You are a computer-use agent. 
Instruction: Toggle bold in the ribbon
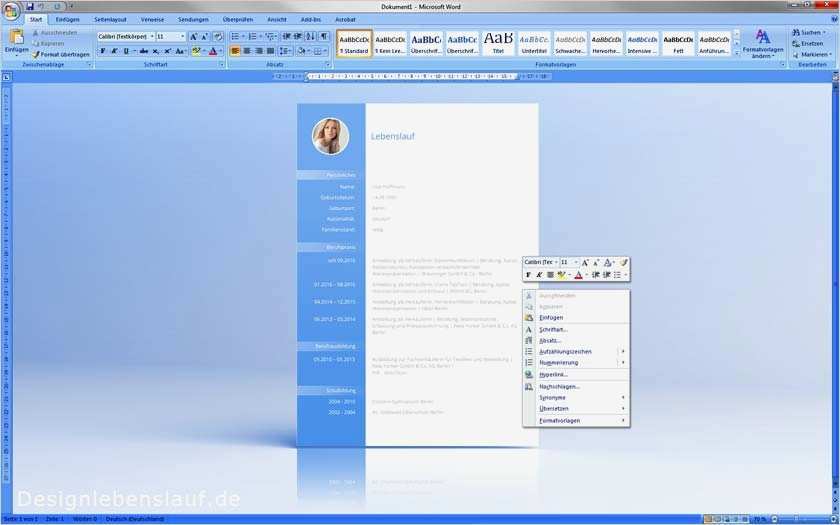102,51
